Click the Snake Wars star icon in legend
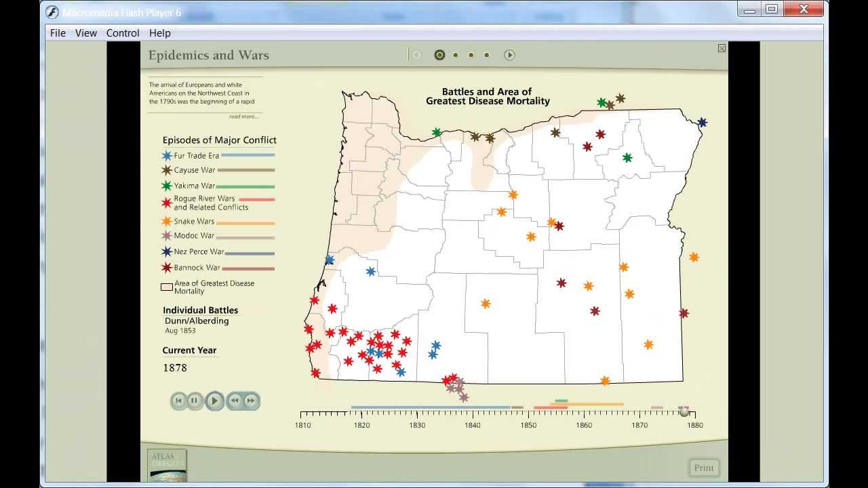Screen dimensions: 868x488 (167, 221)
